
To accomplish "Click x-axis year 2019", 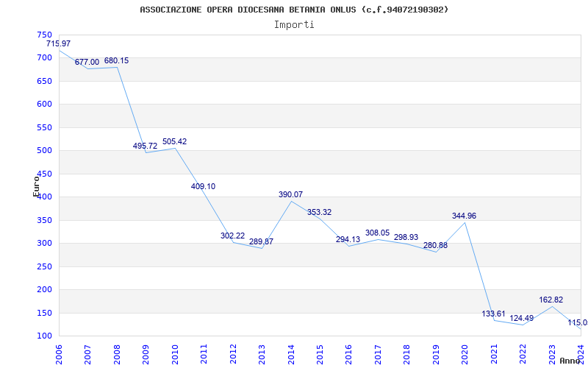I will [436, 355].
